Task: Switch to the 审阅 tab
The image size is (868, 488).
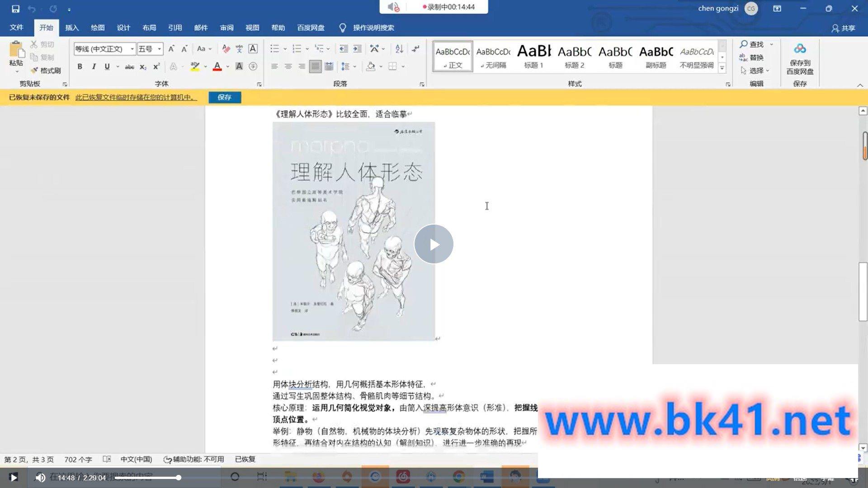Action: [226, 28]
